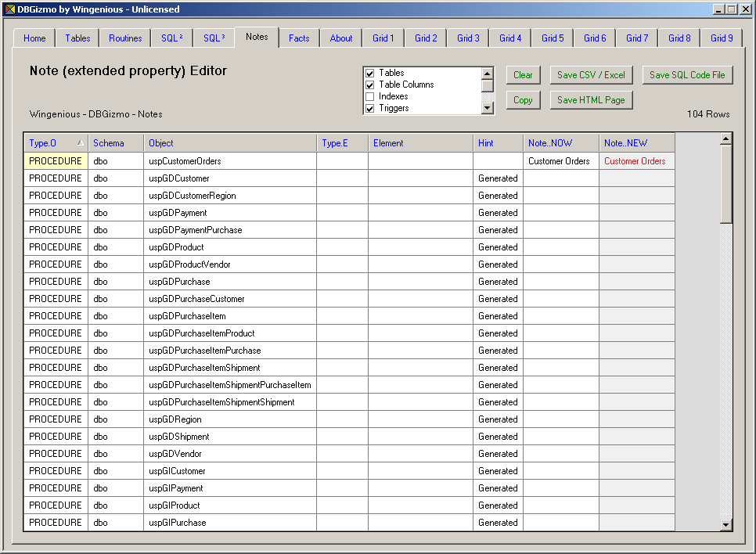Enable the Indexes checkbox
The width and height of the screenshot is (756, 554).
click(x=370, y=97)
